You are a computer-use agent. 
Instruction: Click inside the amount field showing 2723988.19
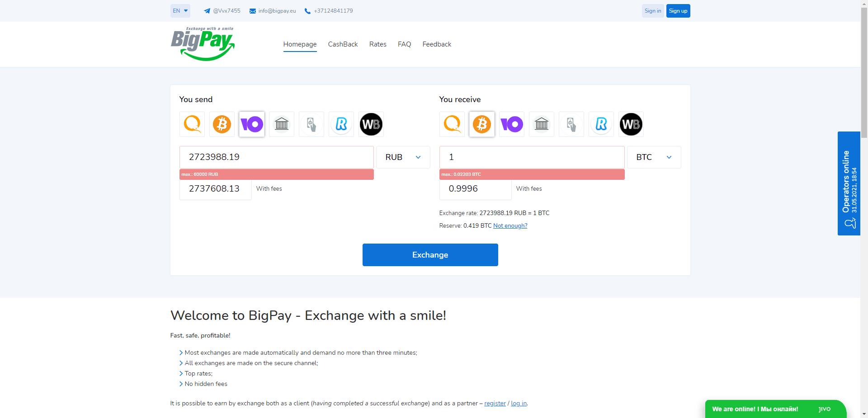(276, 157)
